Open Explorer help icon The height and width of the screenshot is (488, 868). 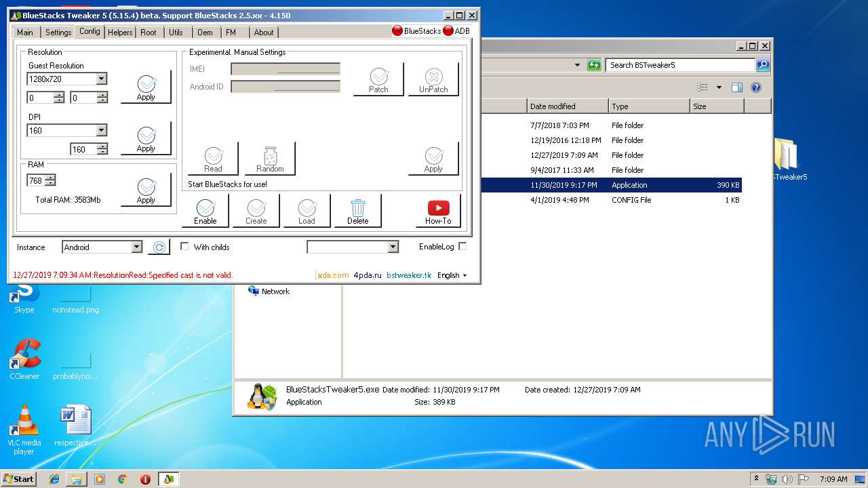point(756,87)
